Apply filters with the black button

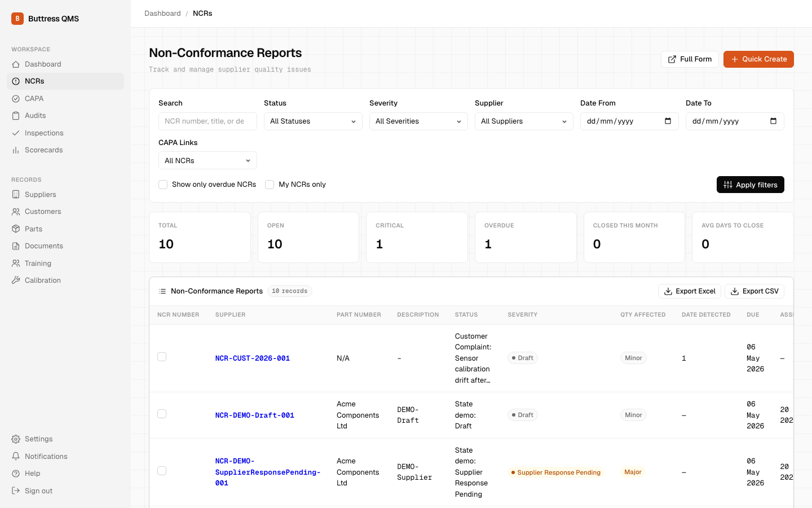[750, 185]
